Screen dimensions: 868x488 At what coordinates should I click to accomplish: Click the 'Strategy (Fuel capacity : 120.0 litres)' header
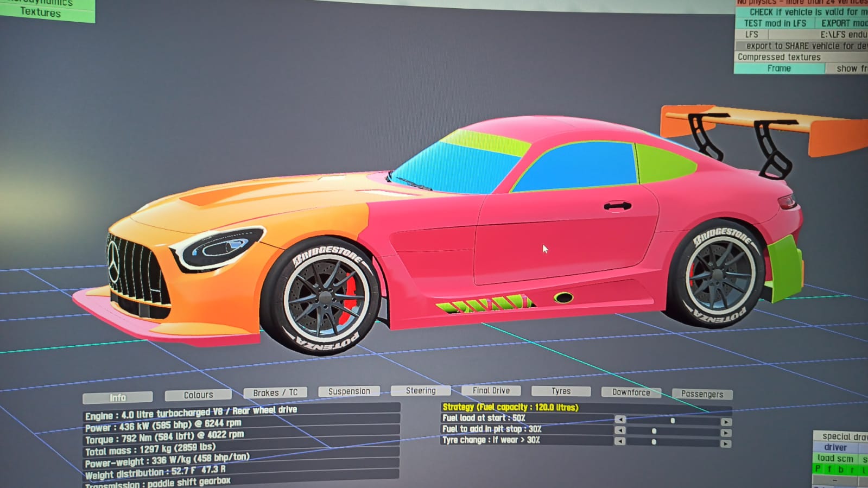pyautogui.click(x=510, y=407)
